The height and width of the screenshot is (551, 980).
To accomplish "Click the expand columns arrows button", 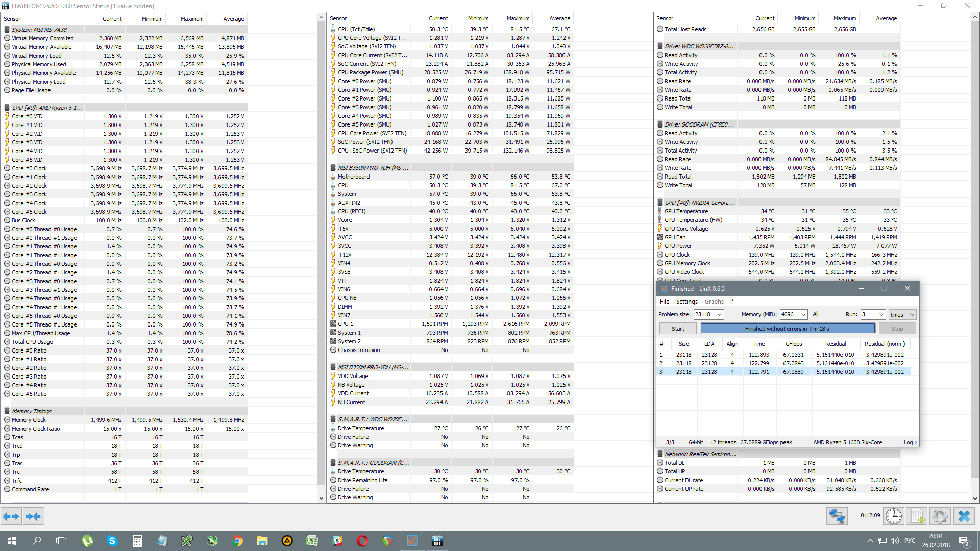I will click(11, 516).
